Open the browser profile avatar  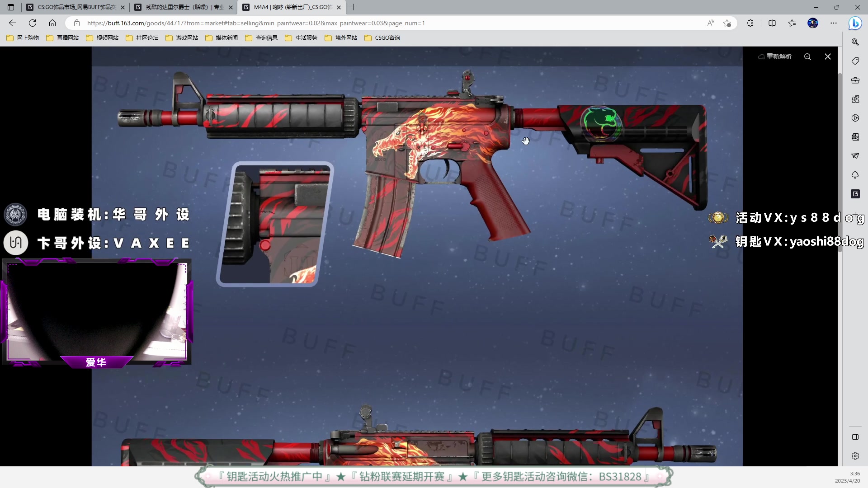pyautogui.click(x=813, y=23)
